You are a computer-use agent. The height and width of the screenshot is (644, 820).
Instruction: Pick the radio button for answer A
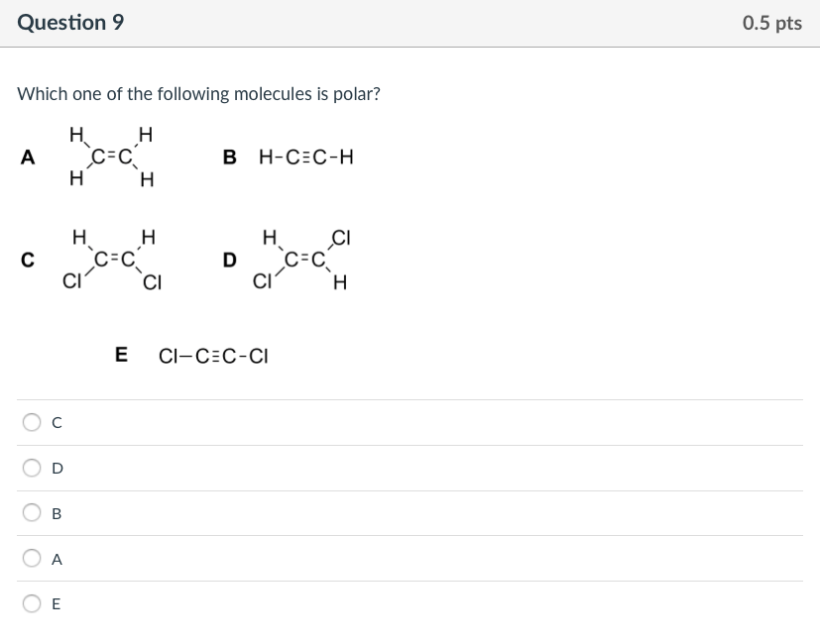point(33,559)
